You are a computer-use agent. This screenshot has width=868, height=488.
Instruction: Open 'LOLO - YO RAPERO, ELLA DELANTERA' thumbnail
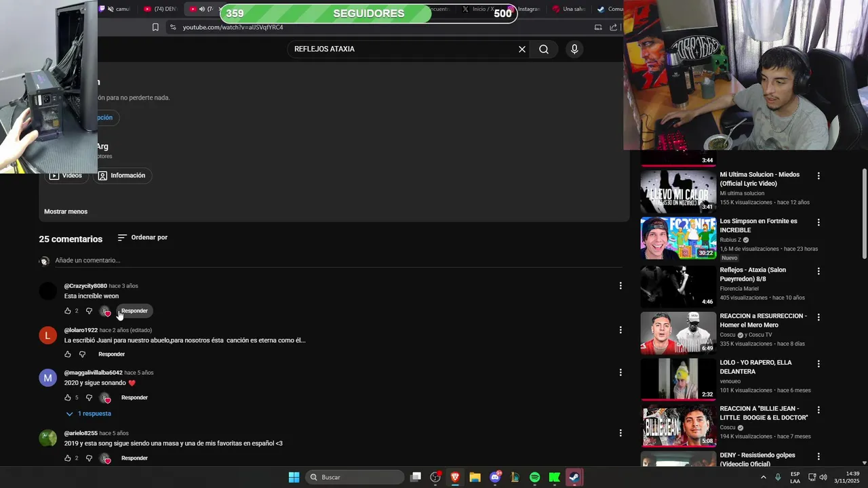[678, 379]
